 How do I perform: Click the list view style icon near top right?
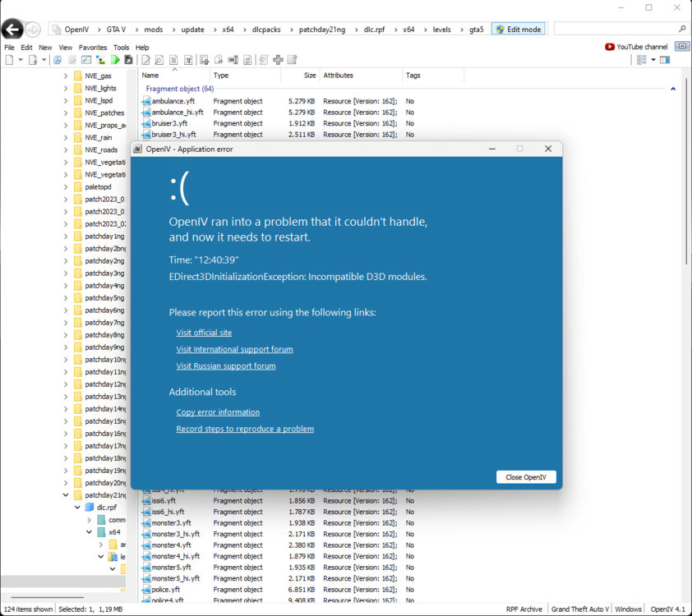coord(642,60)
